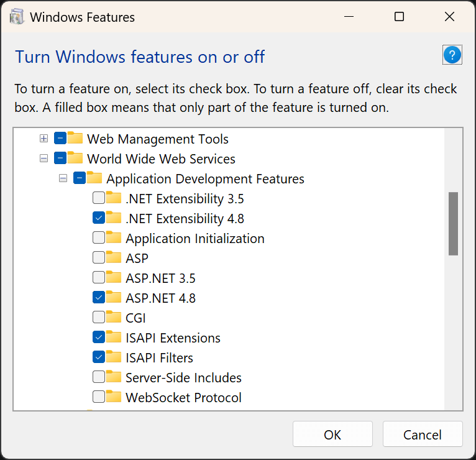This screenshot has width=476, height=460.
Task: Click the ISAPI Extensions folder icon
Action: 114,336
